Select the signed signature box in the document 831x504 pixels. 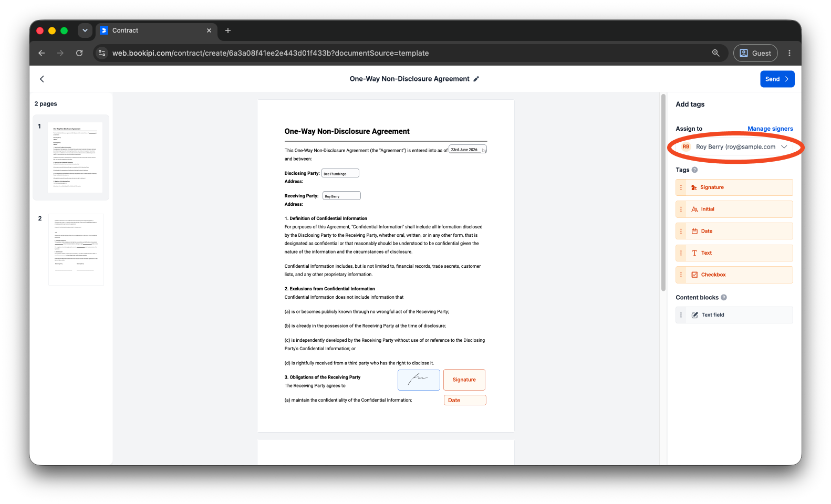pos(419,380)
